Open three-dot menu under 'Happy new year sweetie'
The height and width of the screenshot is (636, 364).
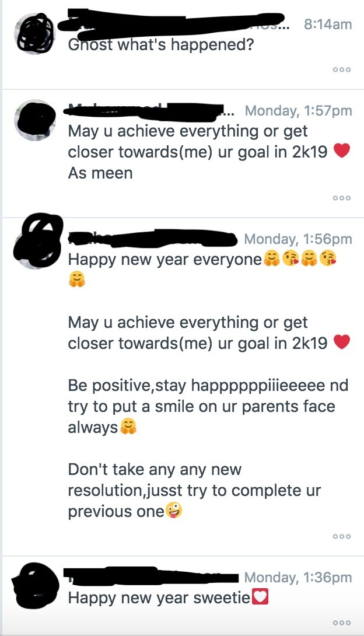342,623
